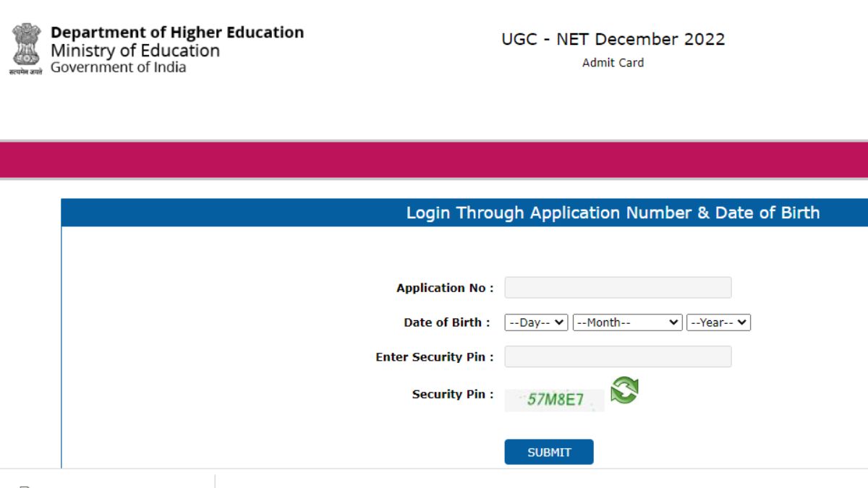Screen dimensions: 868x488
Task: Select the Ministry of Education text
Action: [135, 51]
